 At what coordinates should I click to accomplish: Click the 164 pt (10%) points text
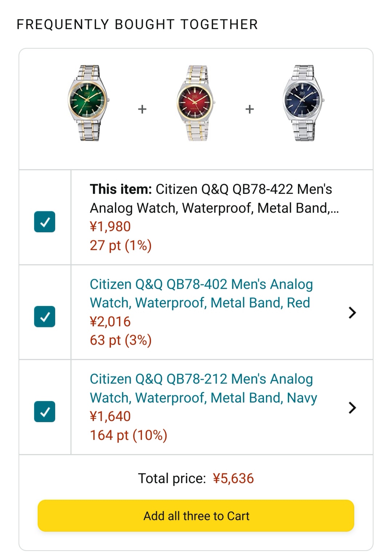pyautogui.click(x=128, y=435)
